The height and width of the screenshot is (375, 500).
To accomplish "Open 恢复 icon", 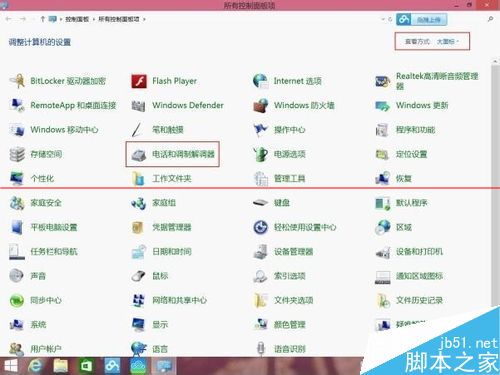I will point(382,178).
